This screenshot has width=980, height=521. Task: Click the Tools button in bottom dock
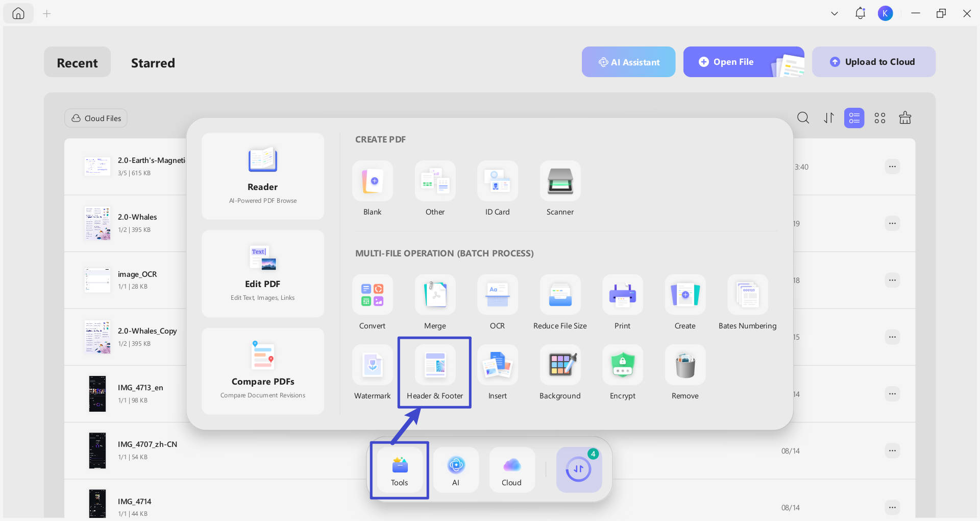[400, 470]
